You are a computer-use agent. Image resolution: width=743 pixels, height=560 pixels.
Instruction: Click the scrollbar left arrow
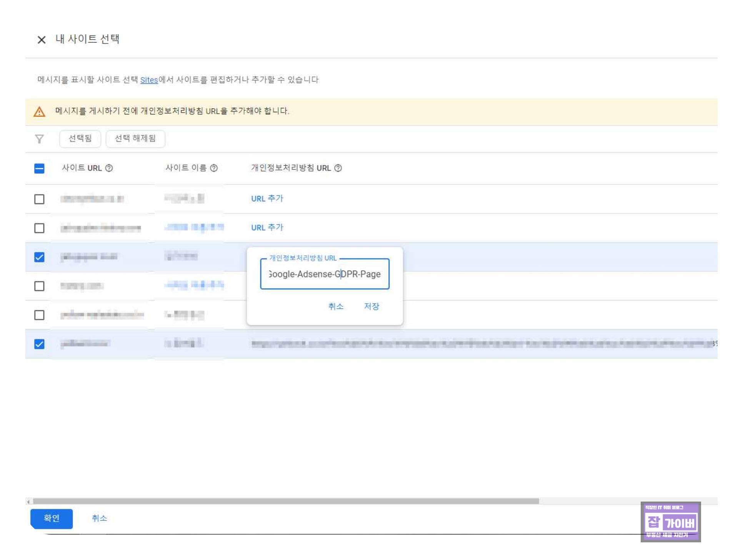[x=28, y=501]
